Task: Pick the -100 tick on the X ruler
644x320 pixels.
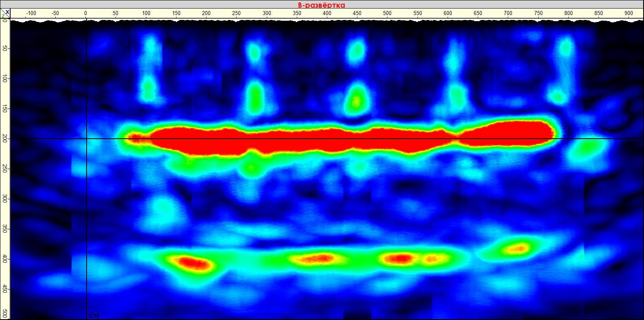Action: tap(31, 13)
